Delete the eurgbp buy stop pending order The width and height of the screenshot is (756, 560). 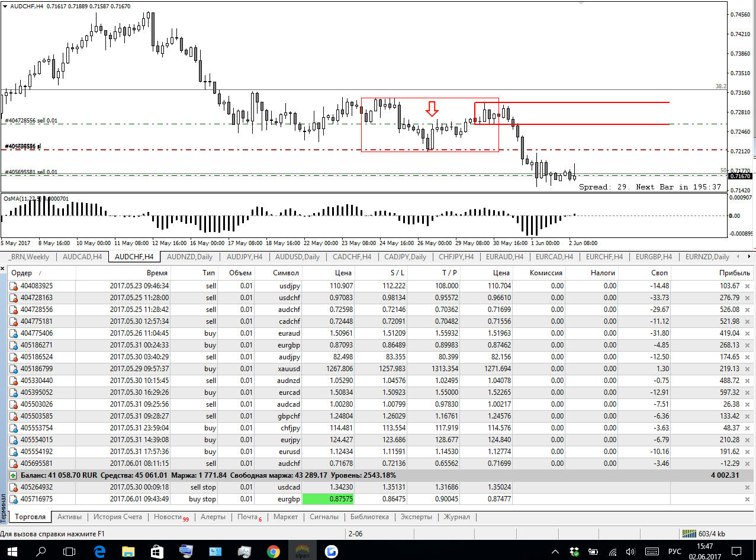coord(748,499)
